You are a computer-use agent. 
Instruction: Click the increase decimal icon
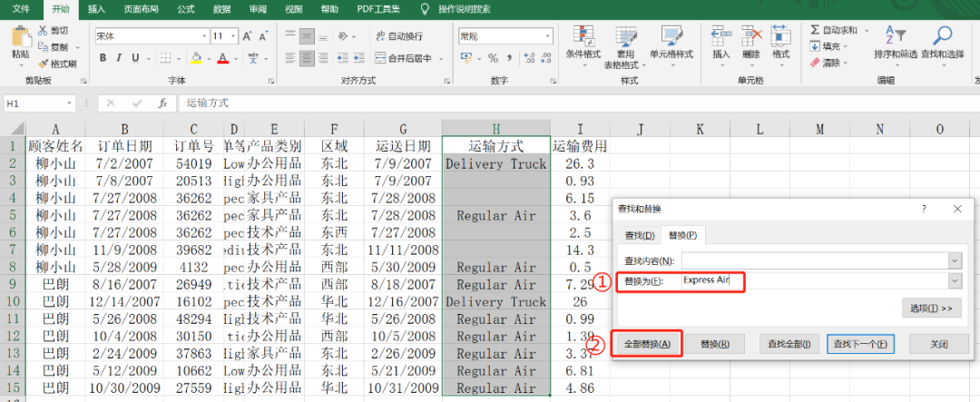click(529, 58)
